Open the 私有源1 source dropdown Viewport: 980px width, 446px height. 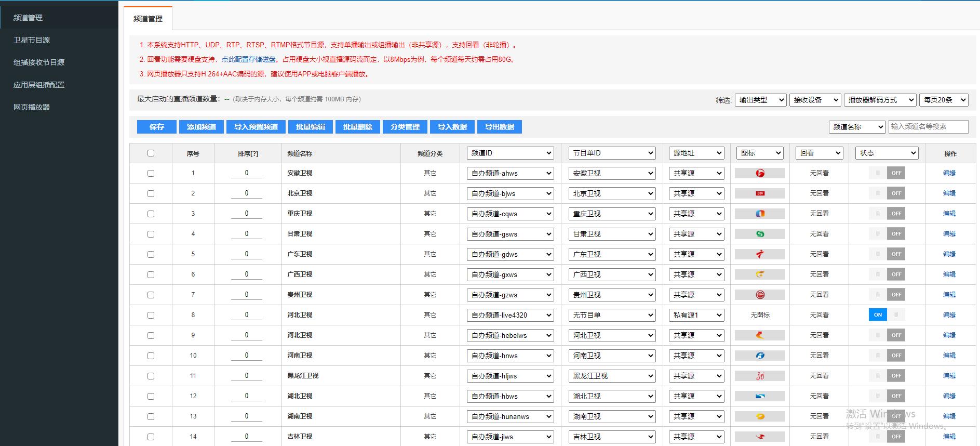[x=696, y=315]
